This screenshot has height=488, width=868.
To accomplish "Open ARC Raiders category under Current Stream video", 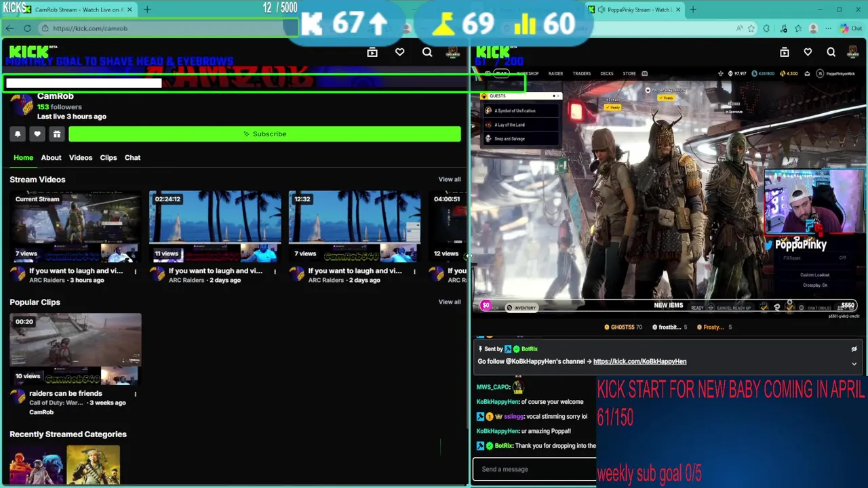I will pyautogui.click(x=46, y=281).
